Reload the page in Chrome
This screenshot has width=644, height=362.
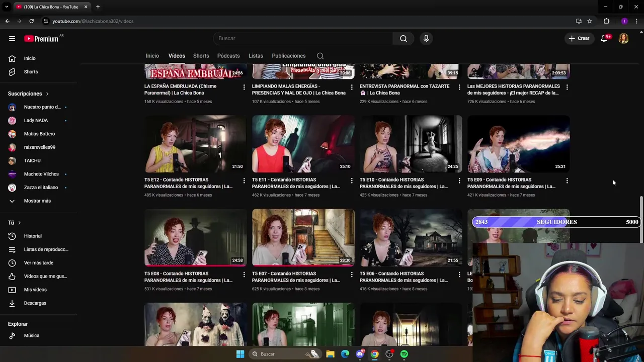[x=31, y=21]
